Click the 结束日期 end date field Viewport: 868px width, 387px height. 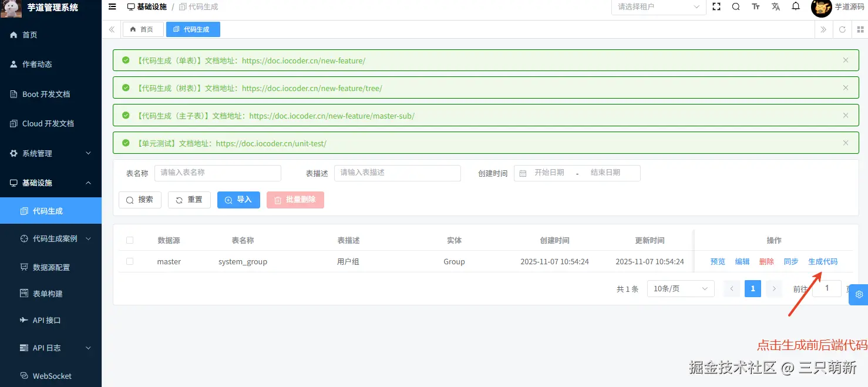pyautogui.click(x=605, y=173)
